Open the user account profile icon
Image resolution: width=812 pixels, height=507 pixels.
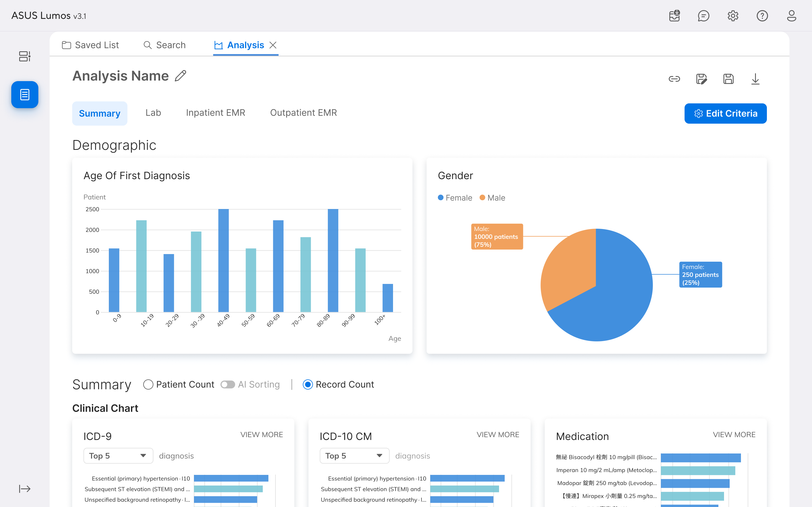[x=791, y=16]
